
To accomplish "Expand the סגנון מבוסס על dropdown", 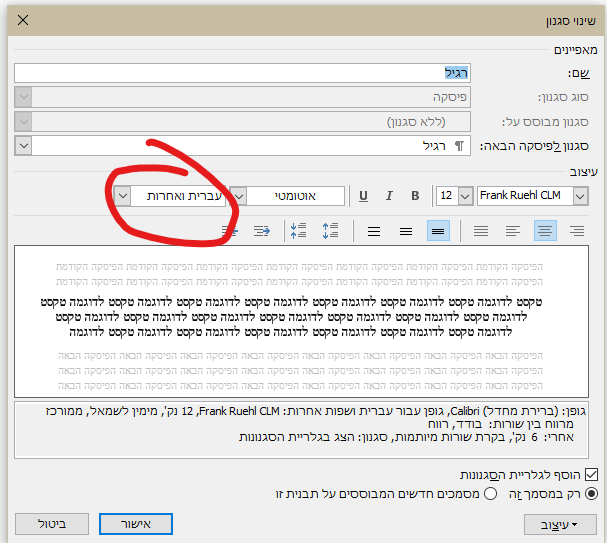I will coord(24,122).
